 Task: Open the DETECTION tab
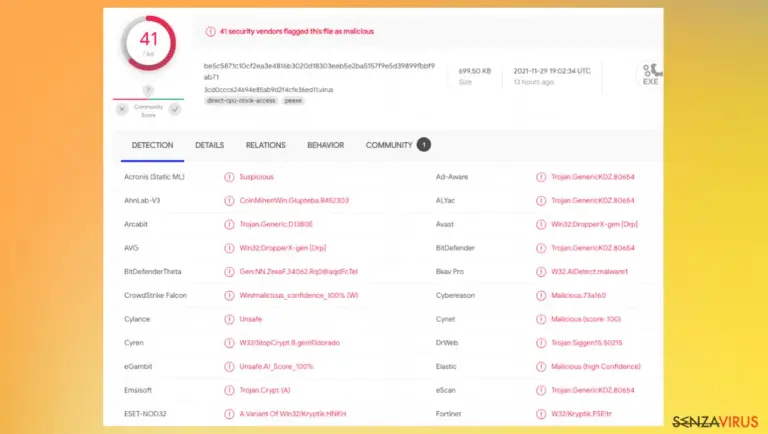tap(152, 145)
